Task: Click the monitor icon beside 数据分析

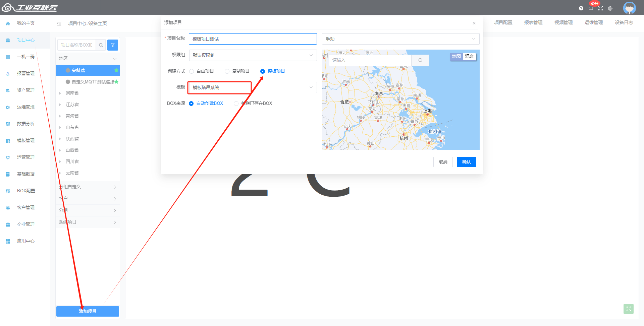Action: pyautogui.click(x=8, y=124)
